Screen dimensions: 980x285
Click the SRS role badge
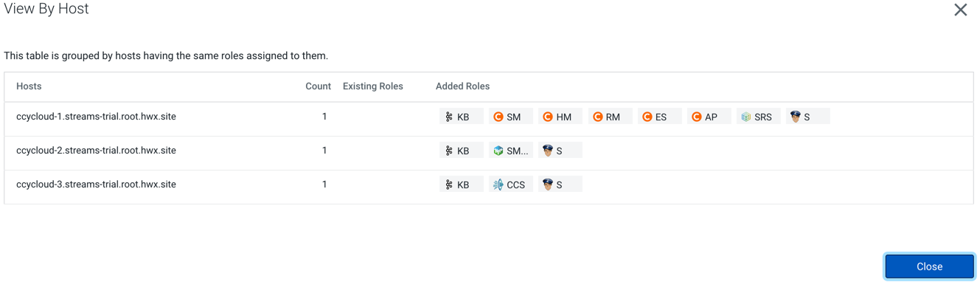coord(759,117)
